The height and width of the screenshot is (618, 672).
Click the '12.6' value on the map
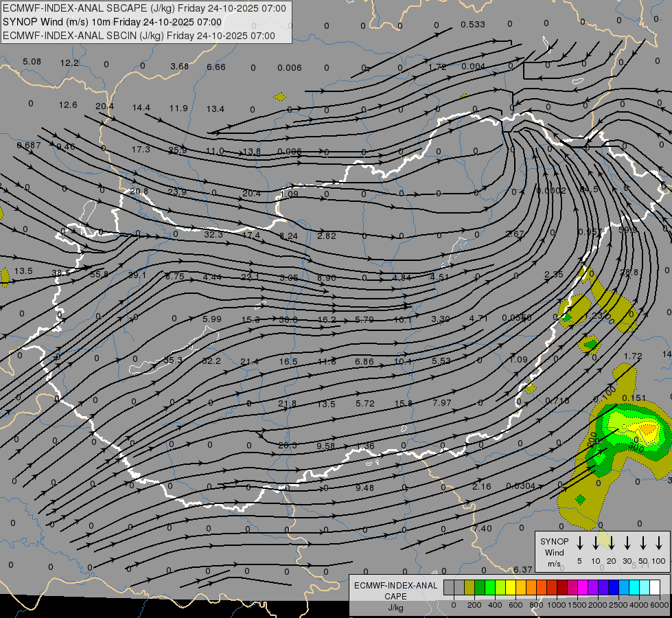(x=68, y=104)
